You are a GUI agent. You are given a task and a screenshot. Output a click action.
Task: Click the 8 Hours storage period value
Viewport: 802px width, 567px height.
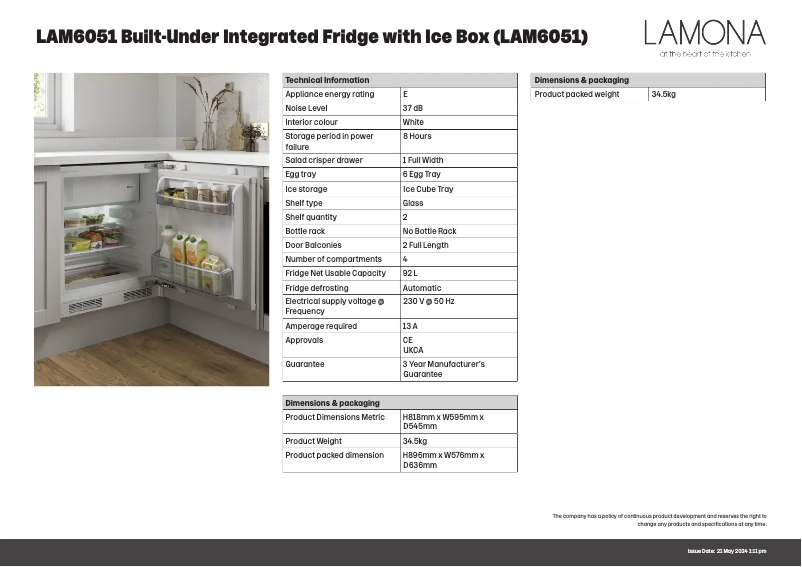pyautogui.click(x=418, y=136)
